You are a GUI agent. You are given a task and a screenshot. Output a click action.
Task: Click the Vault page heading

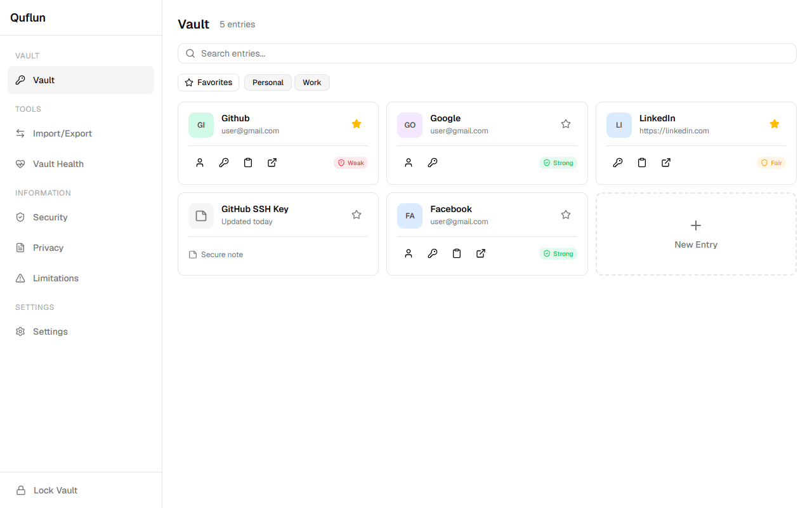[193, 24]
